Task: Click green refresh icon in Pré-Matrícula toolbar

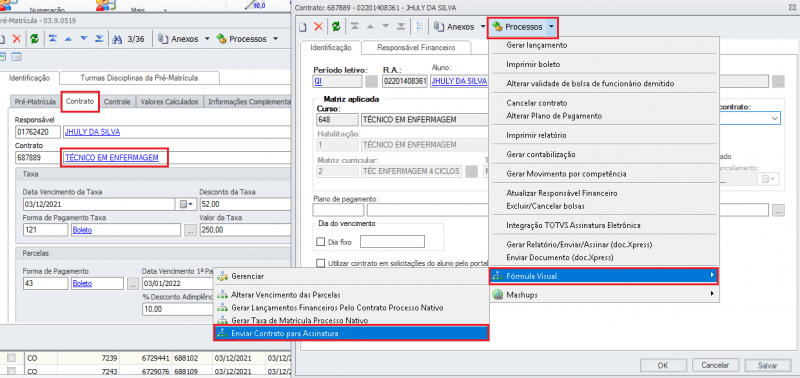Action: point(34,39)
